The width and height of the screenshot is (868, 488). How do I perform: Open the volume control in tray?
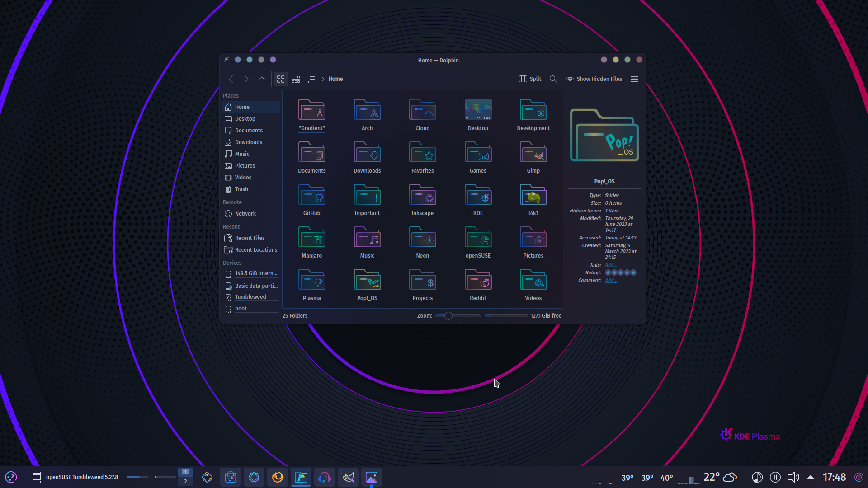(793, 477)
